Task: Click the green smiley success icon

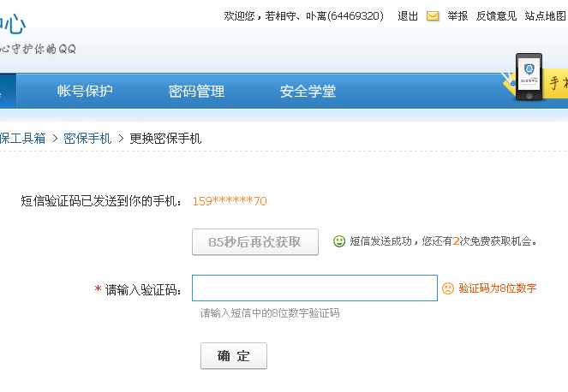Action: (x=339, y=241)
